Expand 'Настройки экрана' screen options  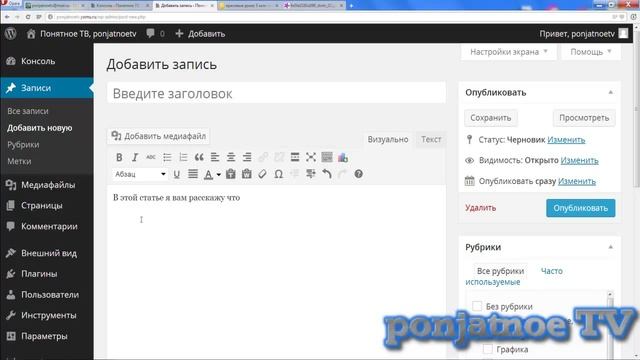click(509, 52)
